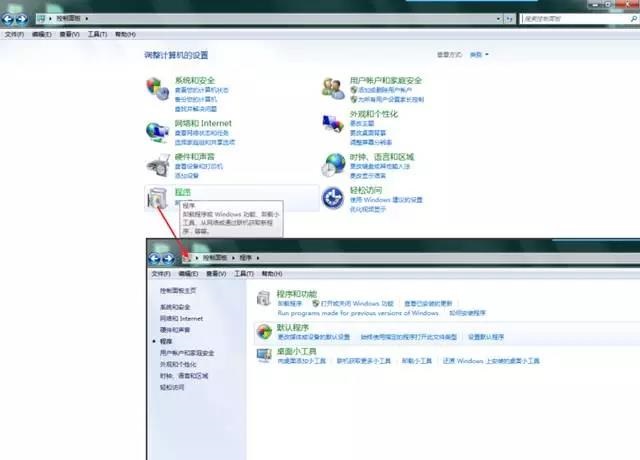The width and height of the screenshot is (640, 460).
Task: Open the 查看(V) menu in the lower 程序 window
Action: coord(216,273)
